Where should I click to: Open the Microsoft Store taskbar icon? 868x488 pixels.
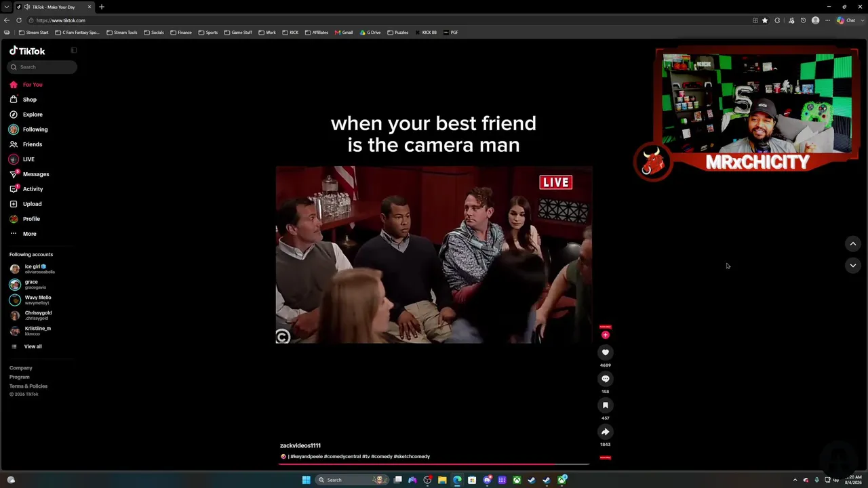click(472, 480)
